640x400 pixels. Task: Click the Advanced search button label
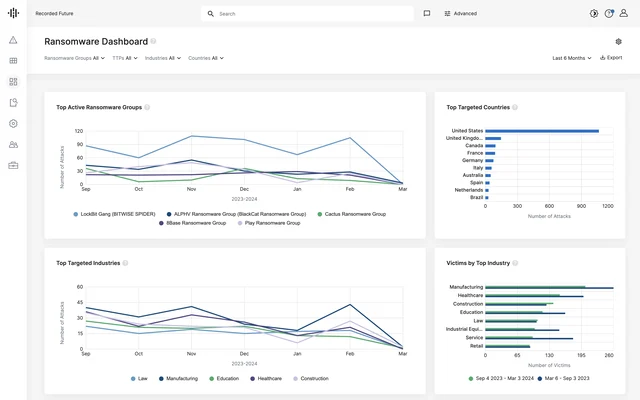[465, 13]
